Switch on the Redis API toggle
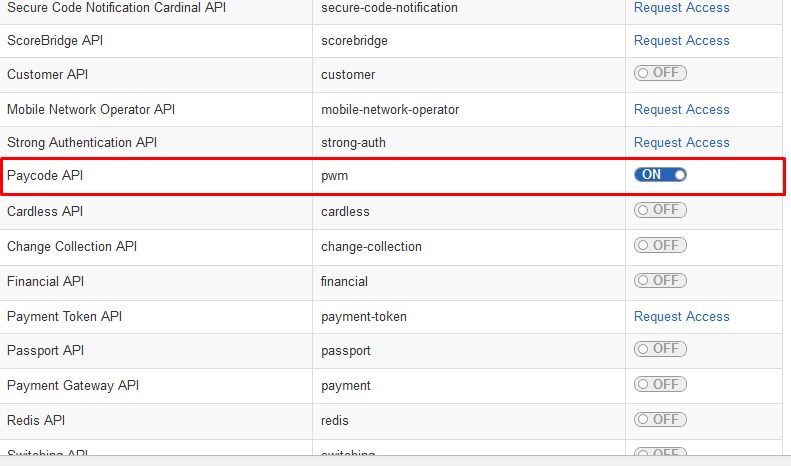This screenshot has height=466, width=791. (x=660, y=420)
